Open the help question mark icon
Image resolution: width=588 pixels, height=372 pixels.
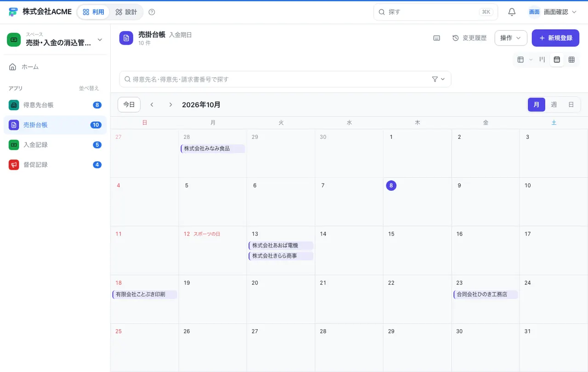click(x=152, y=12)
